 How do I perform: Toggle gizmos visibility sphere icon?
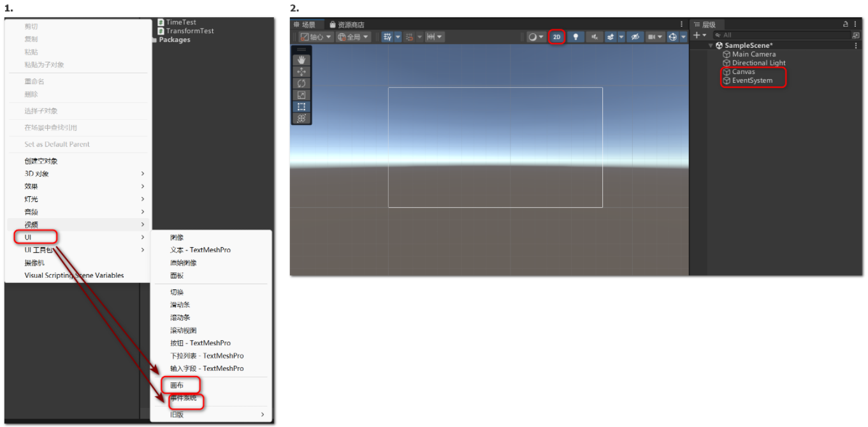click(x=673, y=37)
